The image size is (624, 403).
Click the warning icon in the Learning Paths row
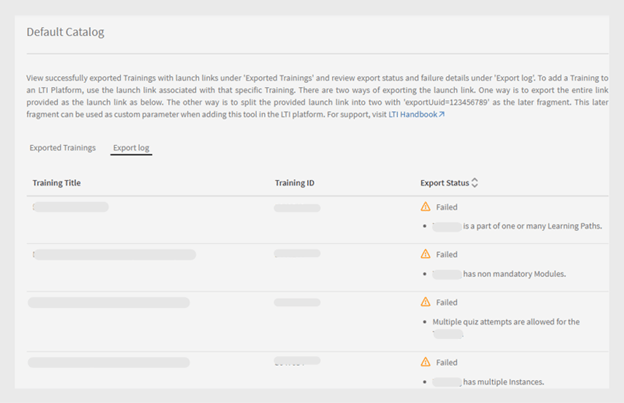(x=426, y=207)
